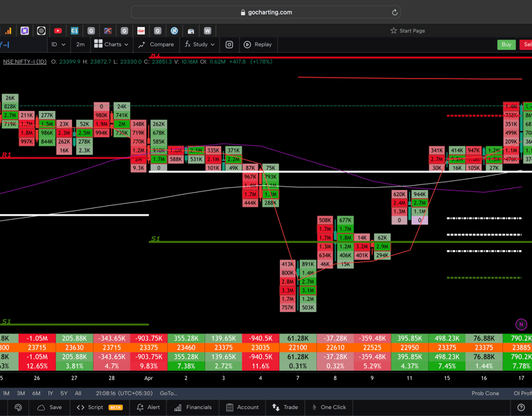Click the NSE:NIFTY-I (1D) symbol legend
Viewport: 532px width, 416px height.
(x=25, y=62)
